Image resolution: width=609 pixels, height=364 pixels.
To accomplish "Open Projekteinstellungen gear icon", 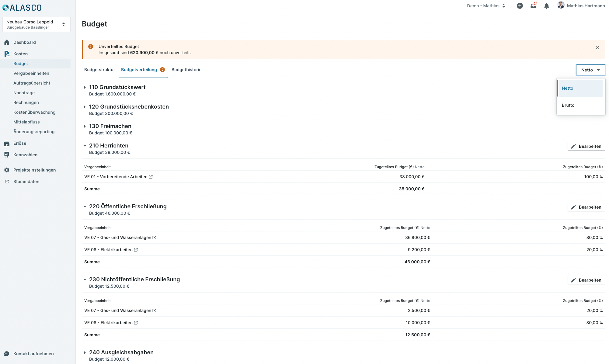I will pyautogui.click(x=7, y=170).
